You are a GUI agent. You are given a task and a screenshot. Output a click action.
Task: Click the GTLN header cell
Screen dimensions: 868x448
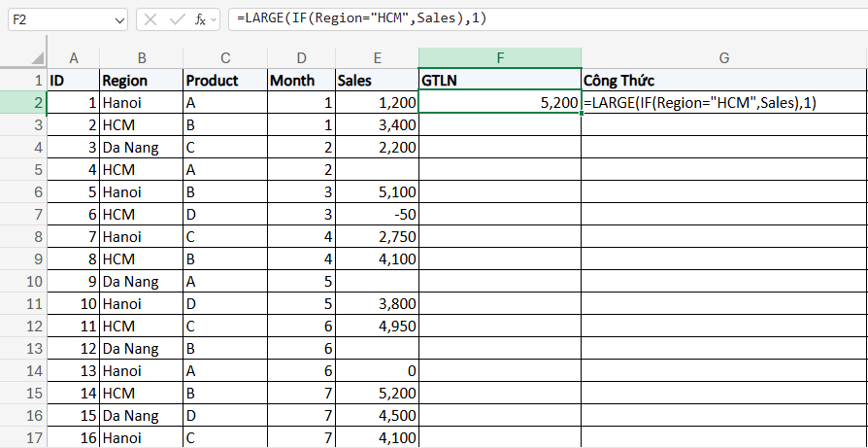click(x=499, y=81)
